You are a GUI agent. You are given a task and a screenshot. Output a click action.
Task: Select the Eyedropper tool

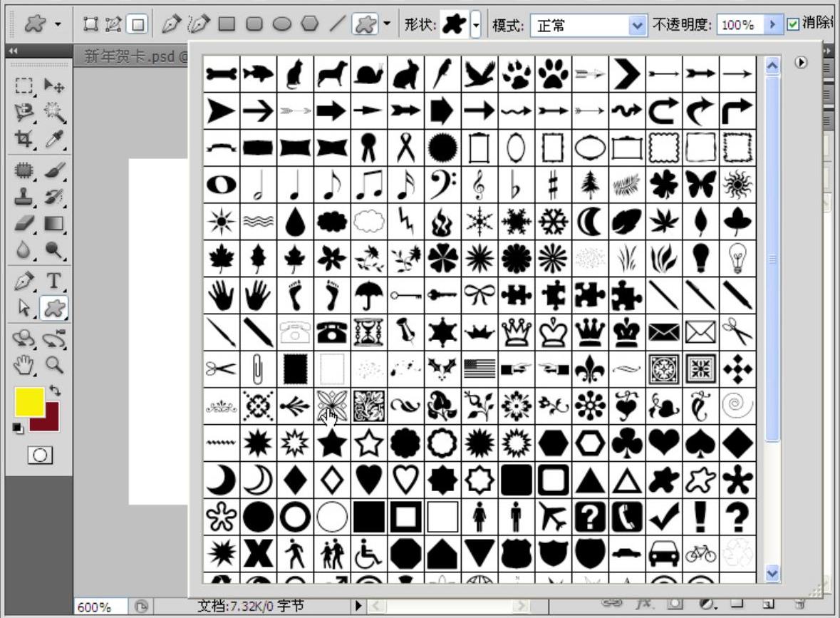pos(55,138)
